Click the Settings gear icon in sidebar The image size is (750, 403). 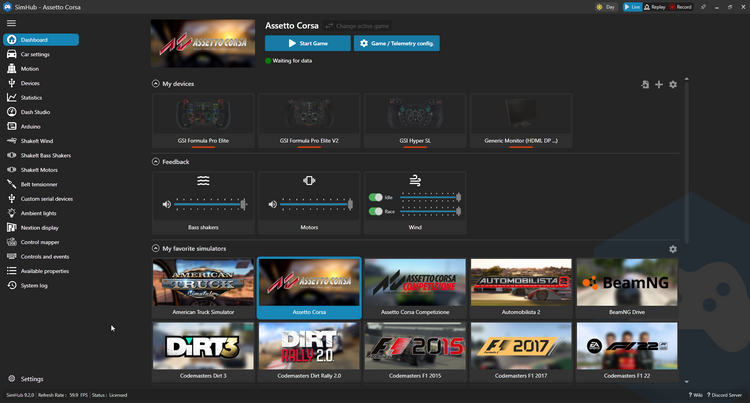coord(11,379)
